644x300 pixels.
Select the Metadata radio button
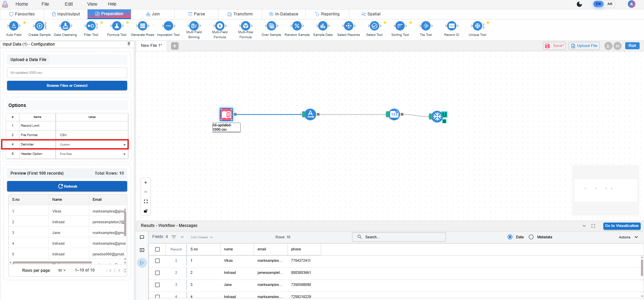coord(531,237)
